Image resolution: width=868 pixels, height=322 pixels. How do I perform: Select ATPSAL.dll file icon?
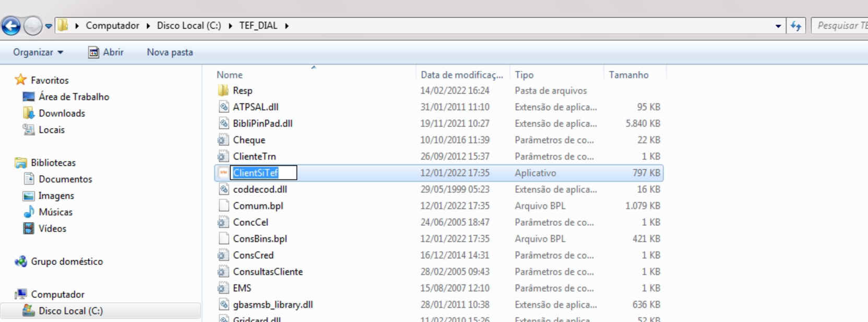[223, 107]
